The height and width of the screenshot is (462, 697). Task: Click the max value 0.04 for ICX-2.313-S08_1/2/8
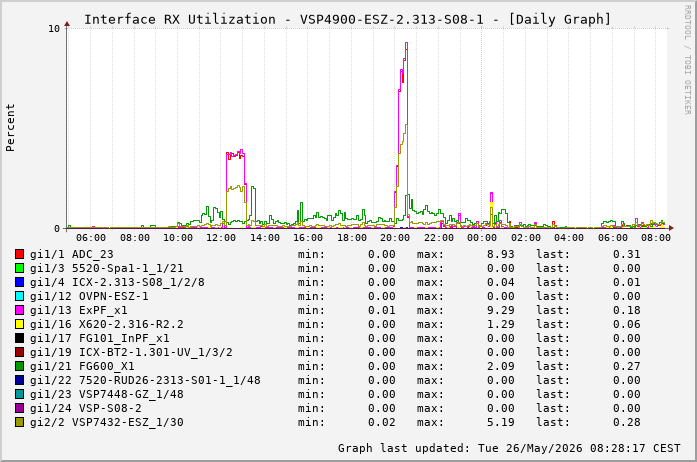(501, 282)
